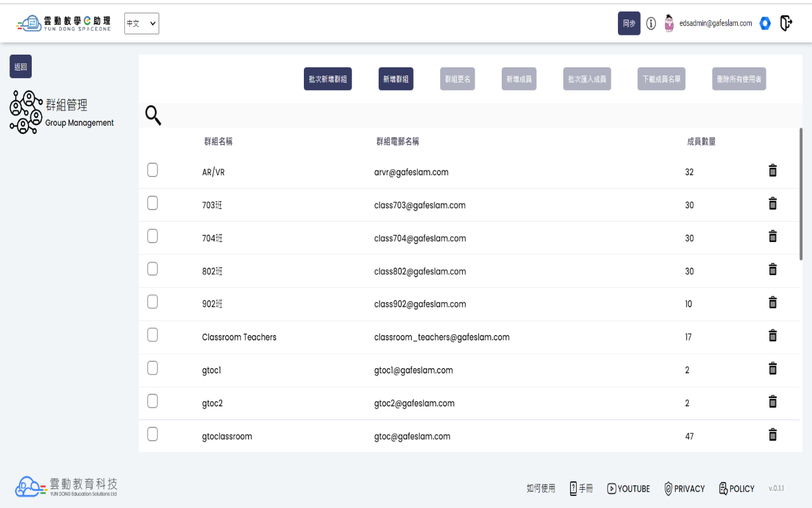Viewport: 812px width, 508px height.
Task: Click the AR/VR group name
Action: point(213,172)
